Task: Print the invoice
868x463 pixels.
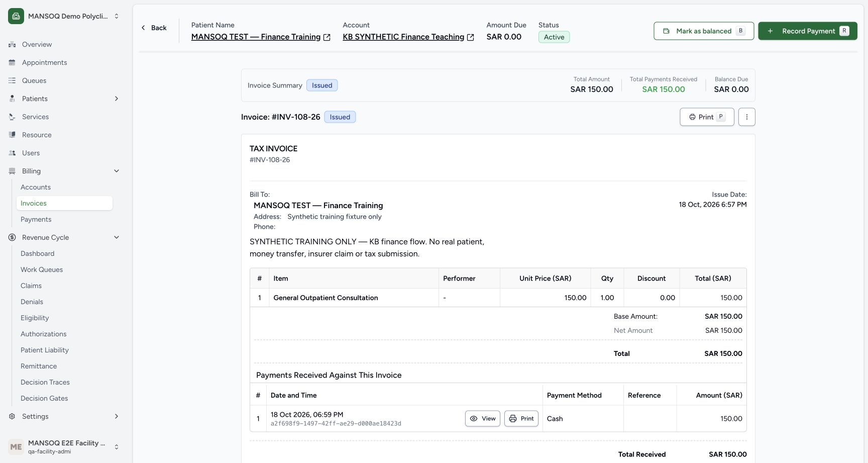Action: (707, 117)
